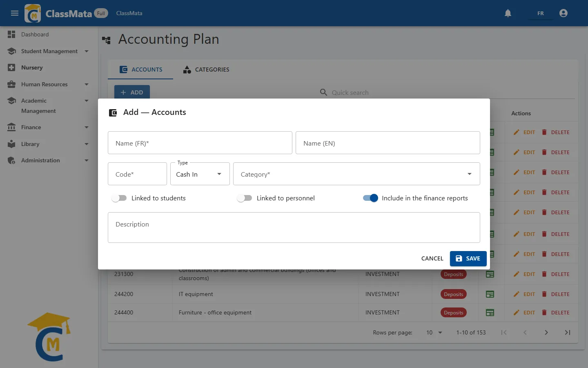
Task: Save the new account
Action: (x=468, y=258)
